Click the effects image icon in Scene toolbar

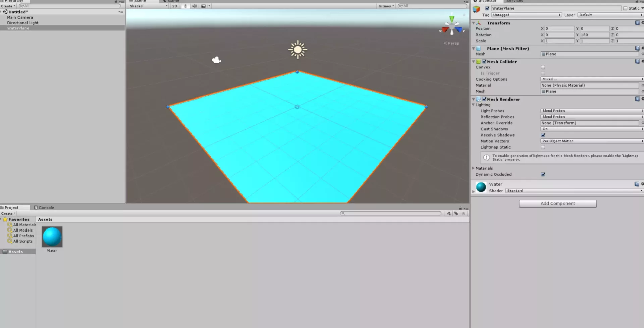tap(203, 6)
